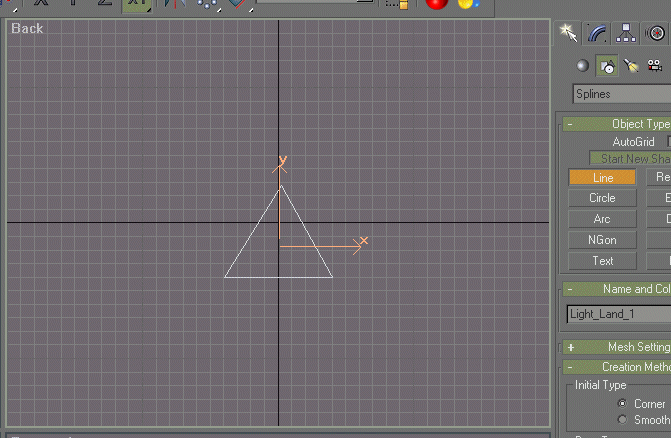Collapse the Object Type rollout
The image size is (671, 438).
pos(570,124)
